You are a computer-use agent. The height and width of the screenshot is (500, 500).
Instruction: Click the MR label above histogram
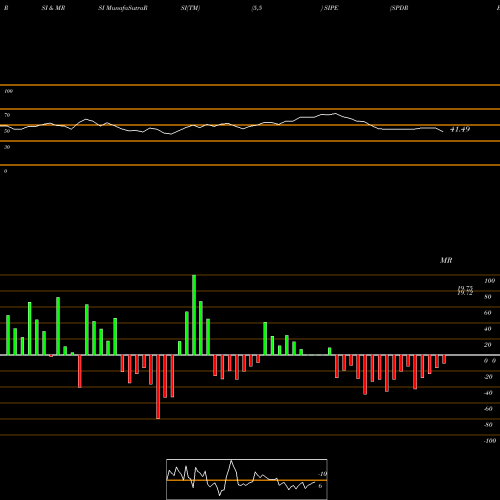pos(446,260)
